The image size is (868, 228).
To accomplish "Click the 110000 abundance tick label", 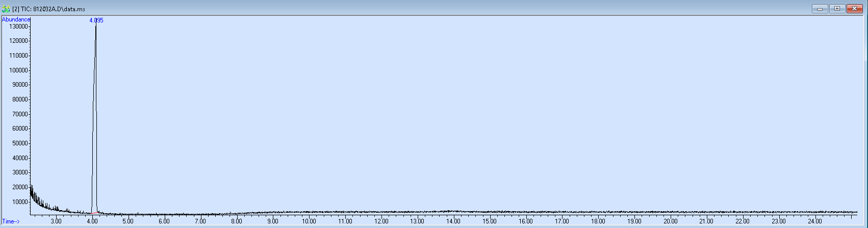I will coord(18,56).
